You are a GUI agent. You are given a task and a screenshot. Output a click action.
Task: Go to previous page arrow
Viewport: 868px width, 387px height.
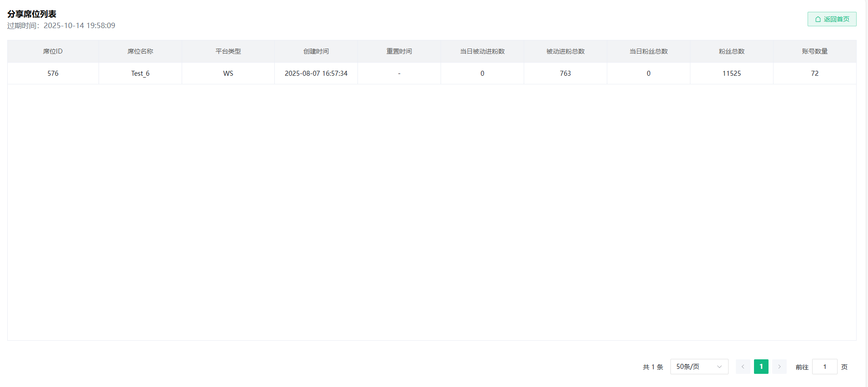pos(743,367)
